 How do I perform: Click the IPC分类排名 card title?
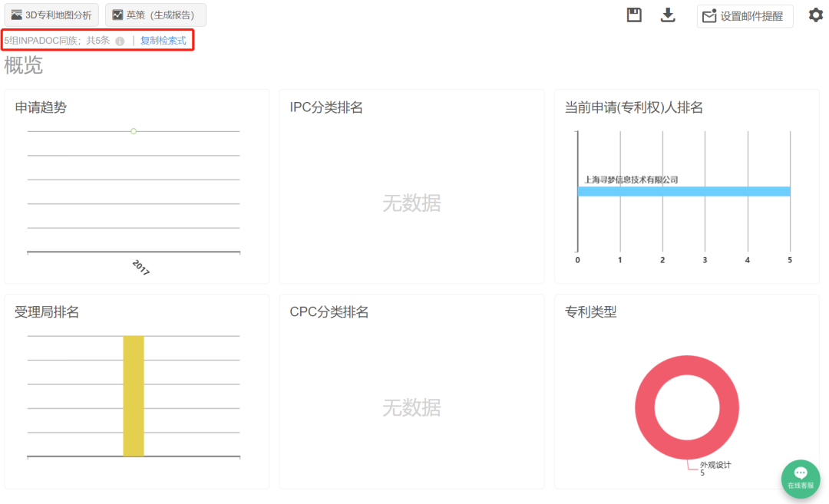[326, 108]
